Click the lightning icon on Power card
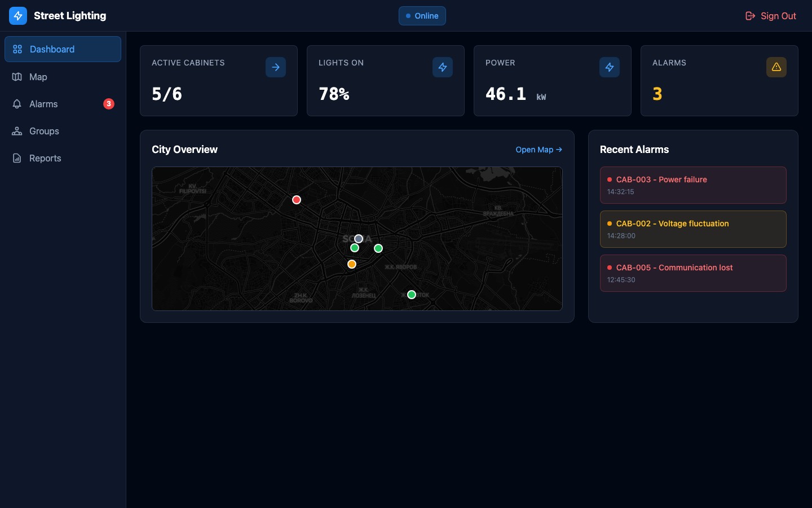Image resolution: width=812 pixels, height=508 pixels. tap(610, 67)
